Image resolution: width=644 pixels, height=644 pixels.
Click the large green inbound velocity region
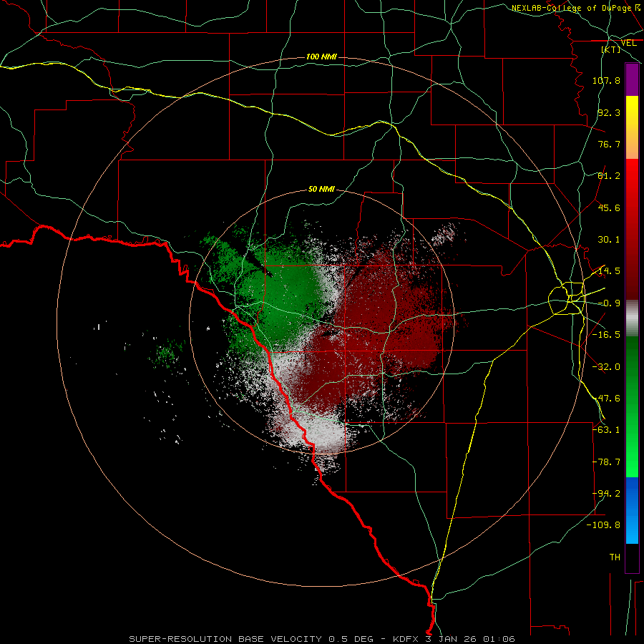pyautogui.click(x=279, y=296)
